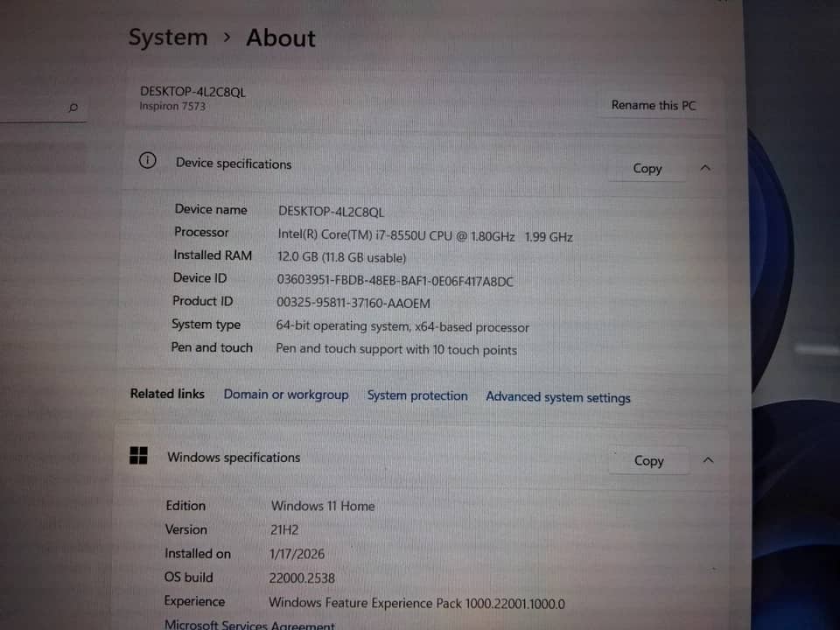
Task: Click the Installed RAM label
Action: [212, 255]
